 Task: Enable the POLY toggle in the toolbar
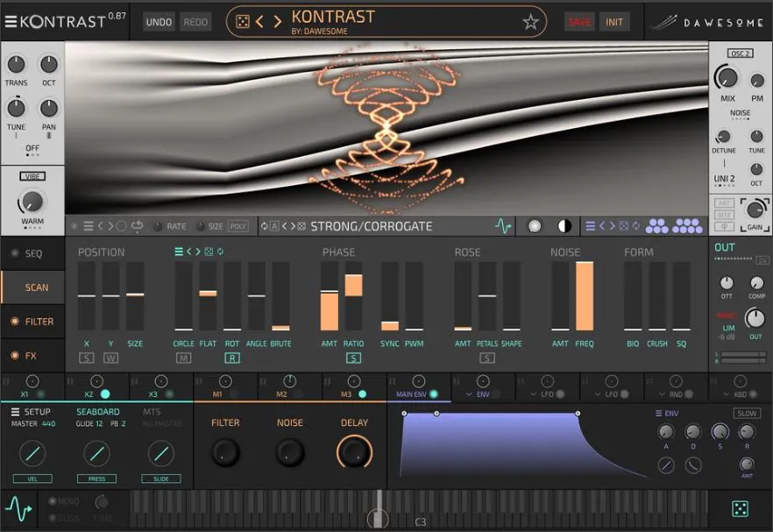(239, 225)
